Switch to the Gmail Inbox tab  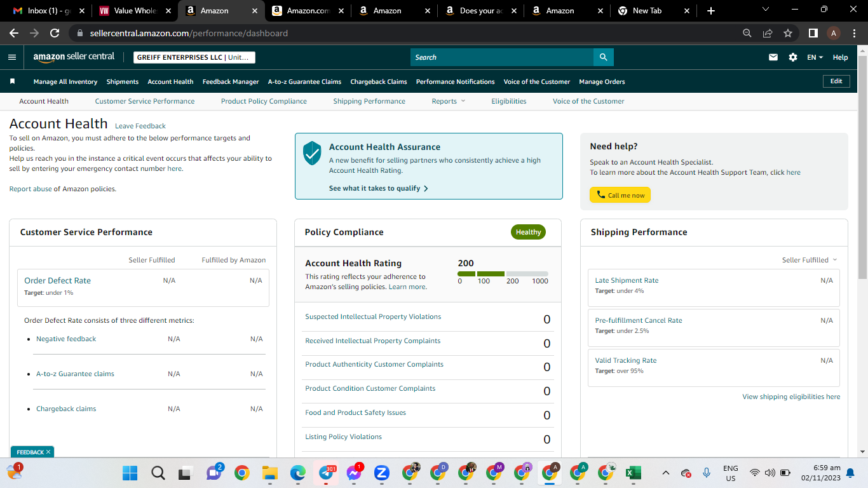[x=50, y=11]
